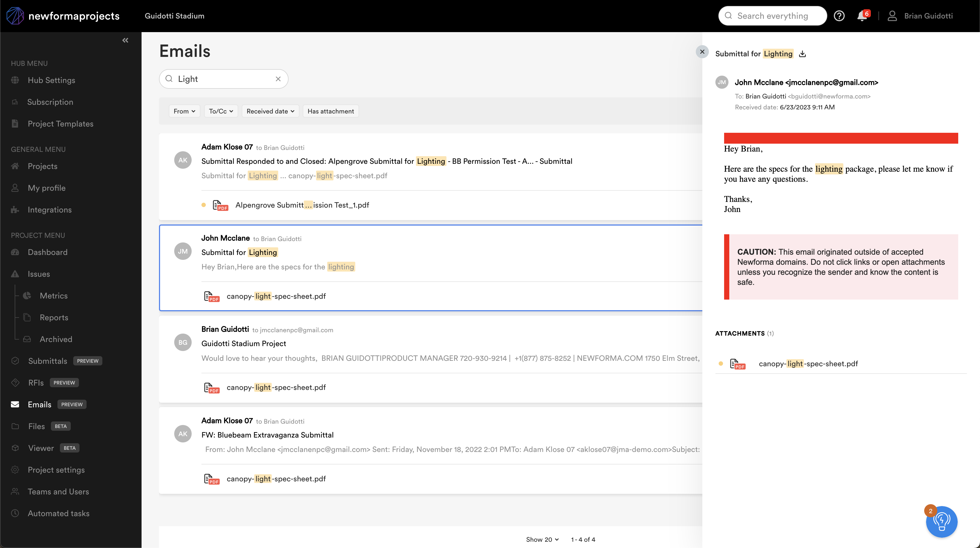This screenshot has width=980, height=548.
Task: Collapse the sidebar with double-chevron icon
Action: [x=125, y=40]
